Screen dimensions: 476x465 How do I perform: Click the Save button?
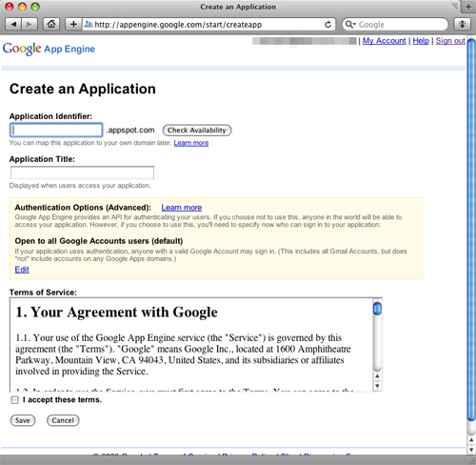pyautogui.click(x=23, y=420)
